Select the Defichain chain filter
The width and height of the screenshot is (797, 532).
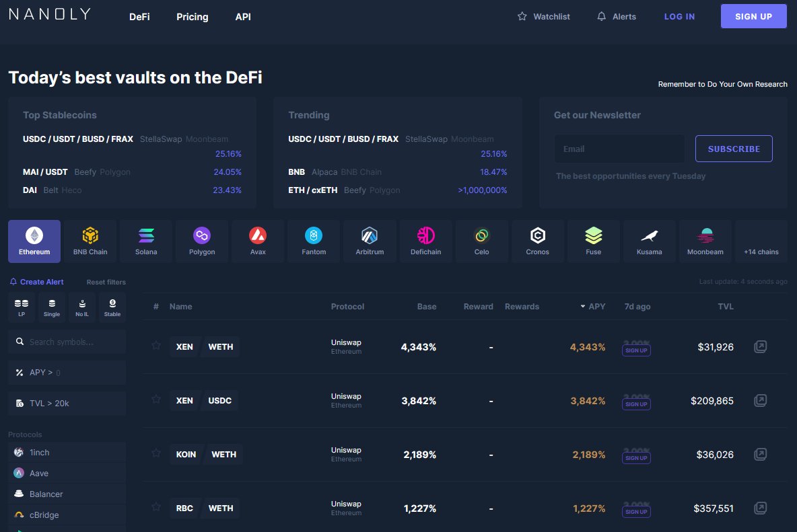point(425,241)
